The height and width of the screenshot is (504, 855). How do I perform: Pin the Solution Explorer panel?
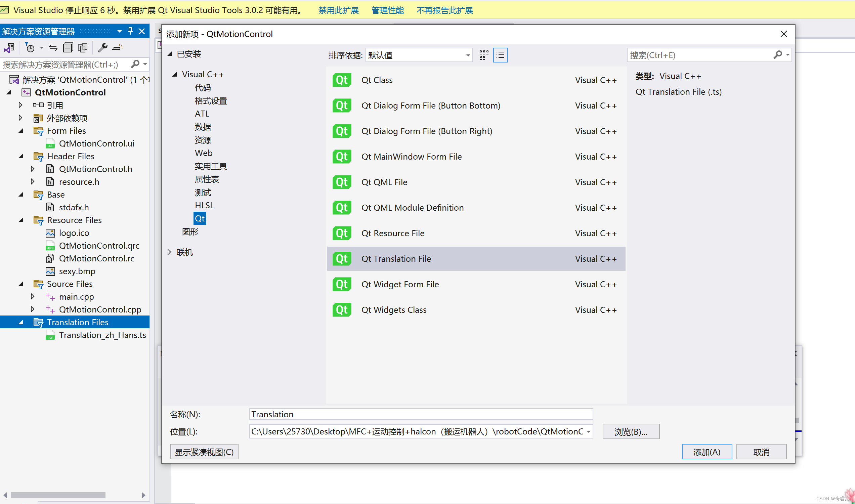click(130, 31)
